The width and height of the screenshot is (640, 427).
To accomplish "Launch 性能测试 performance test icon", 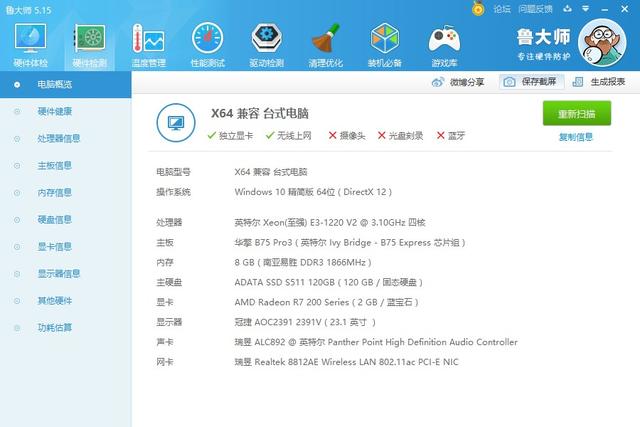I will point(208,44).
